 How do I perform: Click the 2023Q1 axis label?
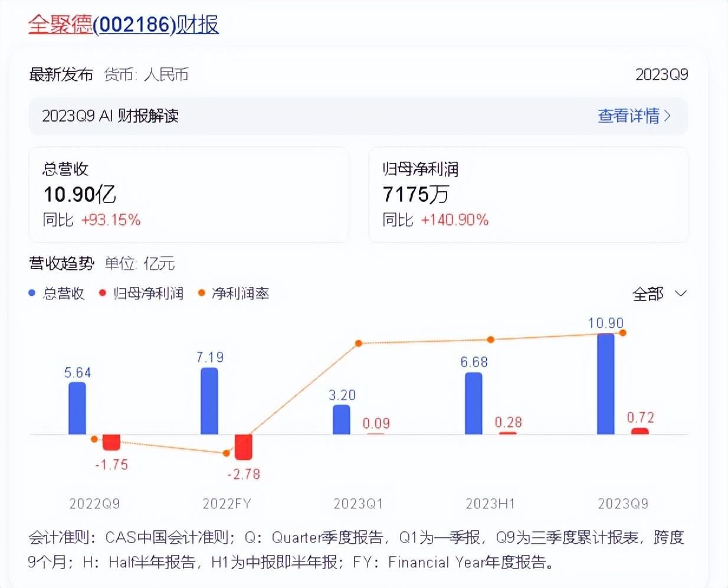tap(358, 504)
